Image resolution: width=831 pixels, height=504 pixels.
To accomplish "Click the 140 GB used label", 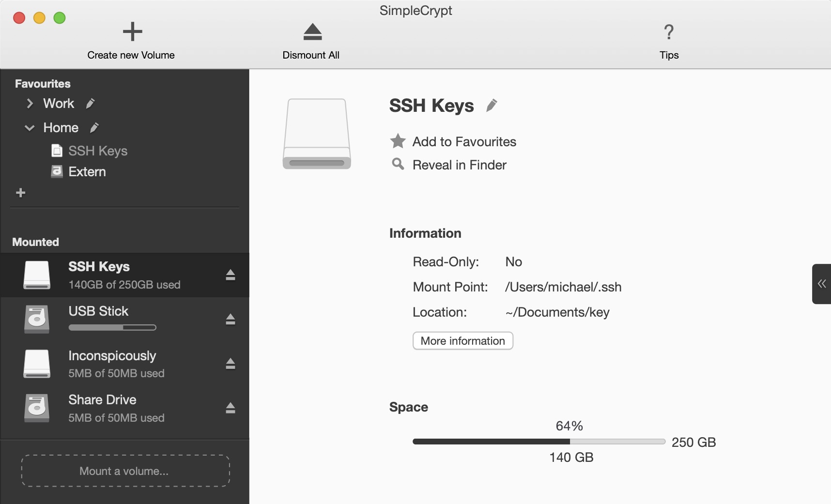I will 571,457.
